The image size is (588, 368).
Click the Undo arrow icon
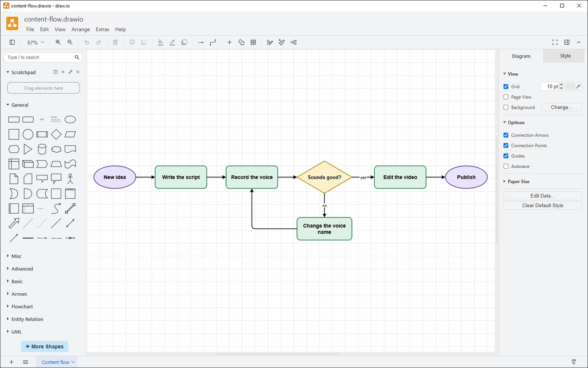tap(87, 42)
